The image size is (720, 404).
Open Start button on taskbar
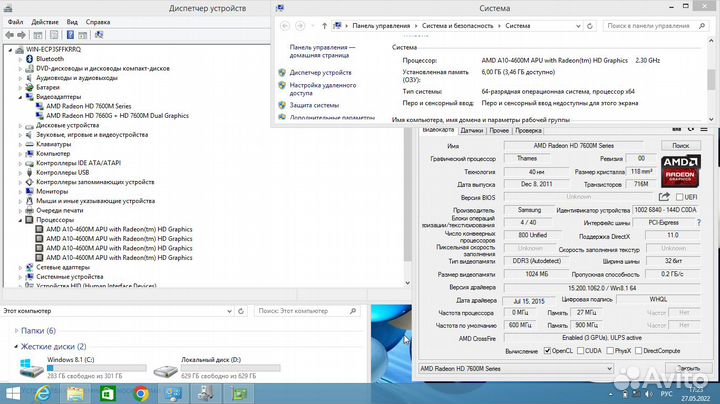13,394
